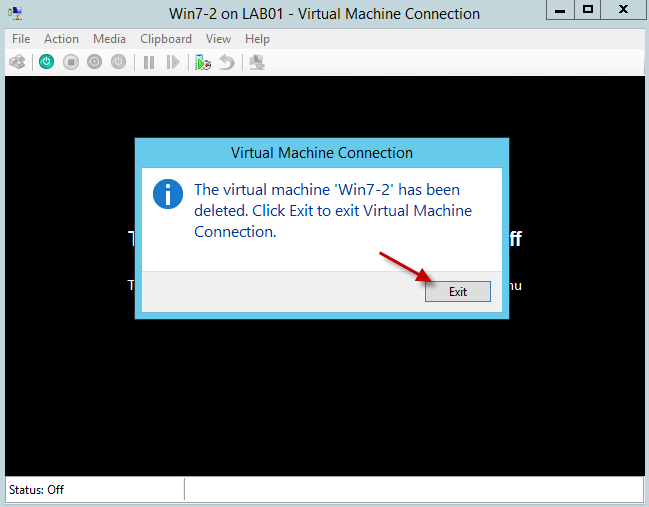This screenshot has width=649, height=507.
Task: Open the File menu
Action: (x=21, y=39)
